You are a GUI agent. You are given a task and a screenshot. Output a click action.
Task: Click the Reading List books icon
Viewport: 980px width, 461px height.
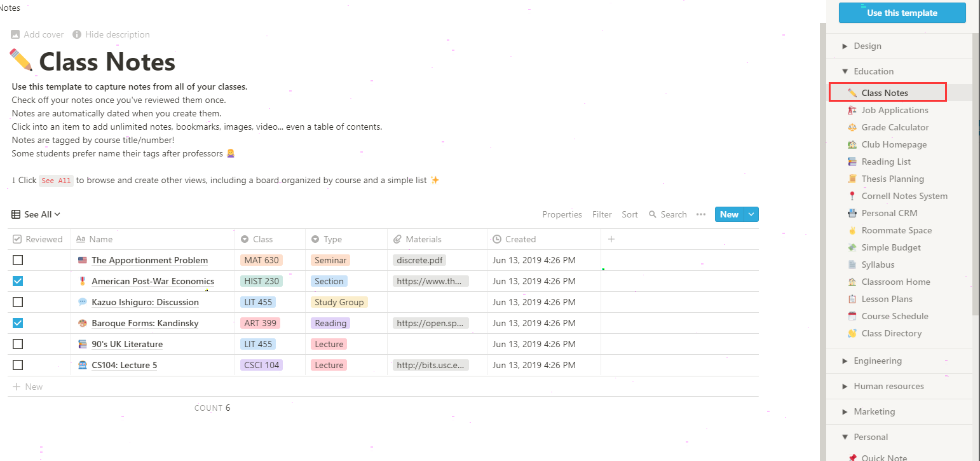(852, 162)
